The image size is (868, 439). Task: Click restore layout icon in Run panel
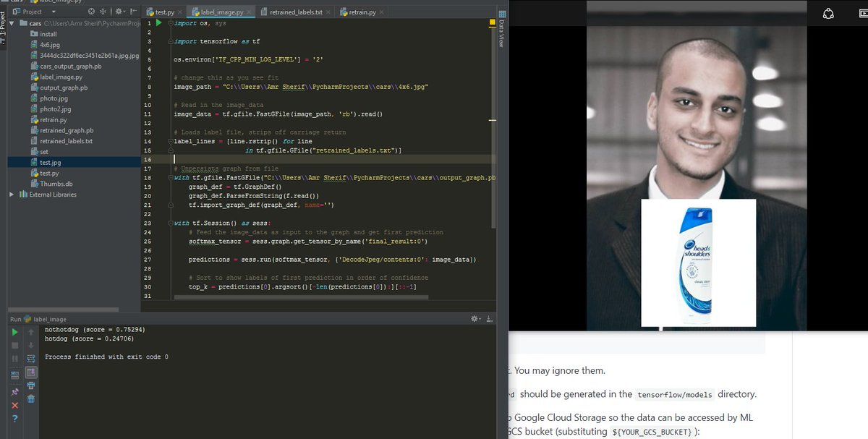point(14,375)
